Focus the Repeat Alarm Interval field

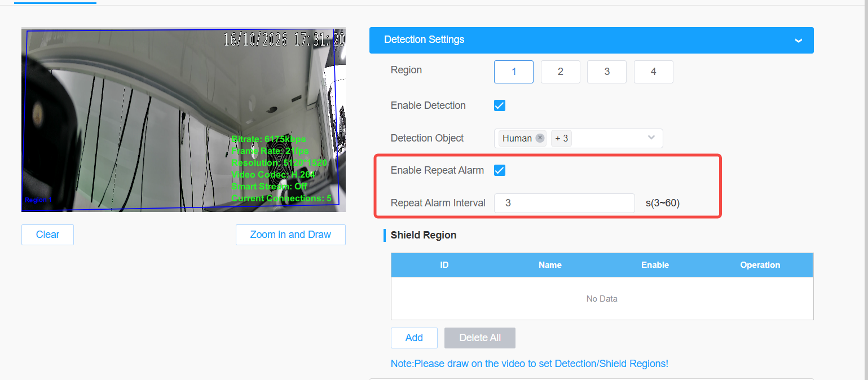click(x=565, y=203)
